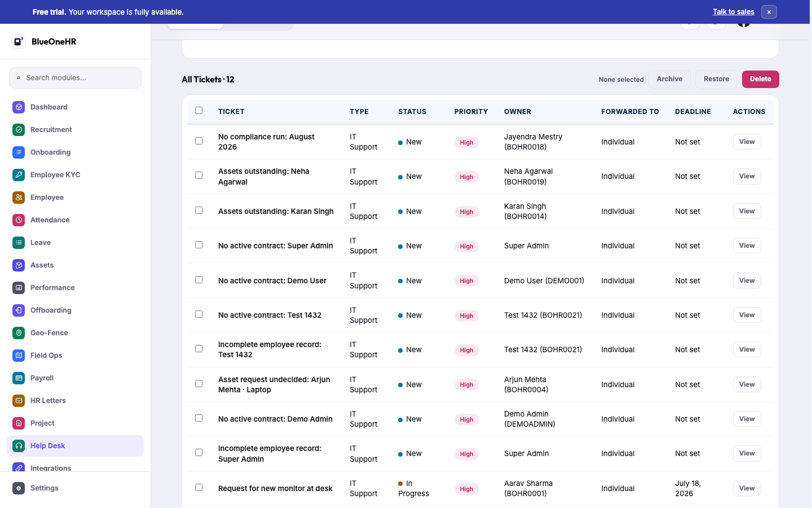Check the Request for new monitor row
The image size is (812, 508).
coord(198,488)
